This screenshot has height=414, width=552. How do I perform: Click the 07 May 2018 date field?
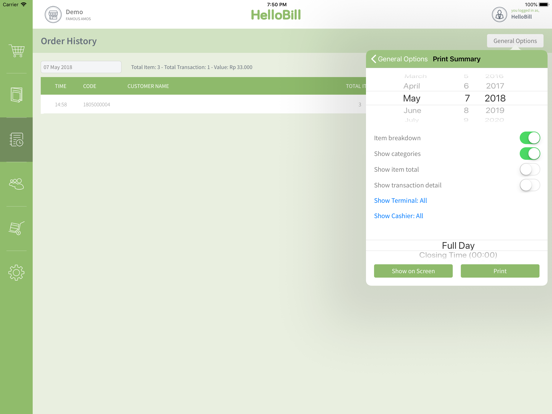coord(81,67)
